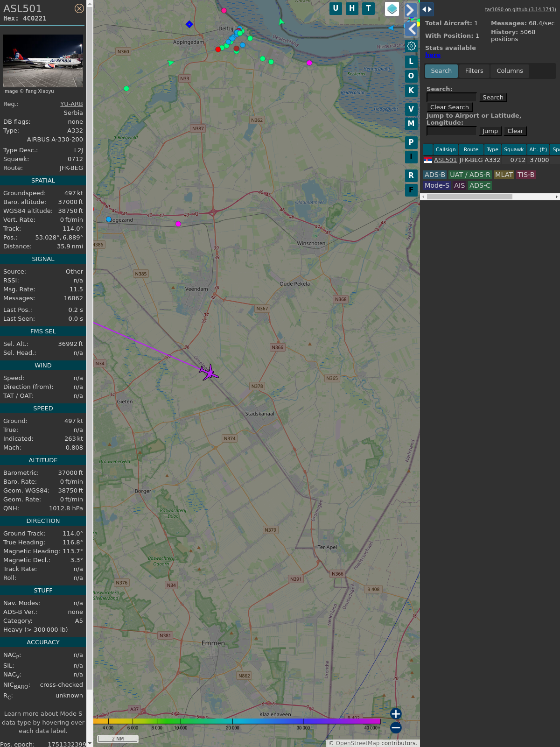Click the ADS-B source legend tag

[x=434, y=175]
